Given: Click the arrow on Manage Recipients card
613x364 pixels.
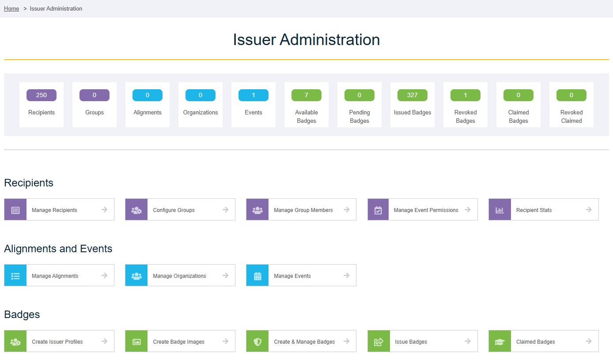Looking at the screenshot, I should point(104,209).
